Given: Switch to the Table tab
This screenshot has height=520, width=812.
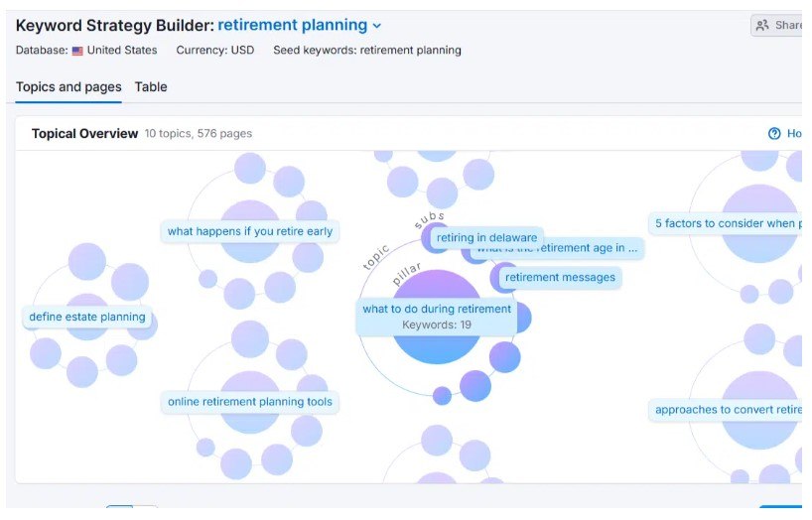Looking at the screenshot, I should click(x=151, y=87).
